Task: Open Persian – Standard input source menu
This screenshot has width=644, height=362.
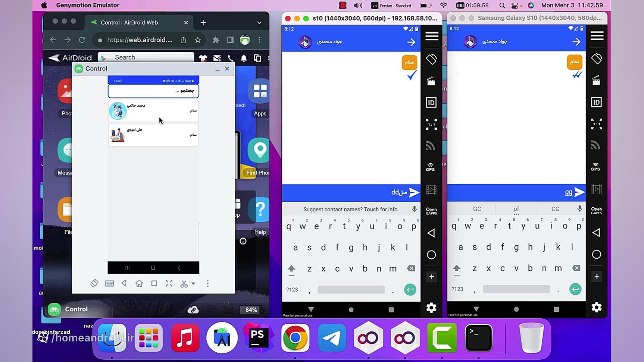Action: [391, 5]
